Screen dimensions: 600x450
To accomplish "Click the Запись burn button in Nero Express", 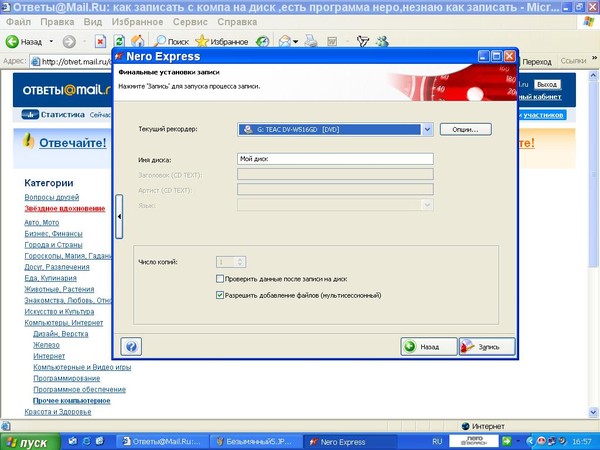I will (487, 347).
